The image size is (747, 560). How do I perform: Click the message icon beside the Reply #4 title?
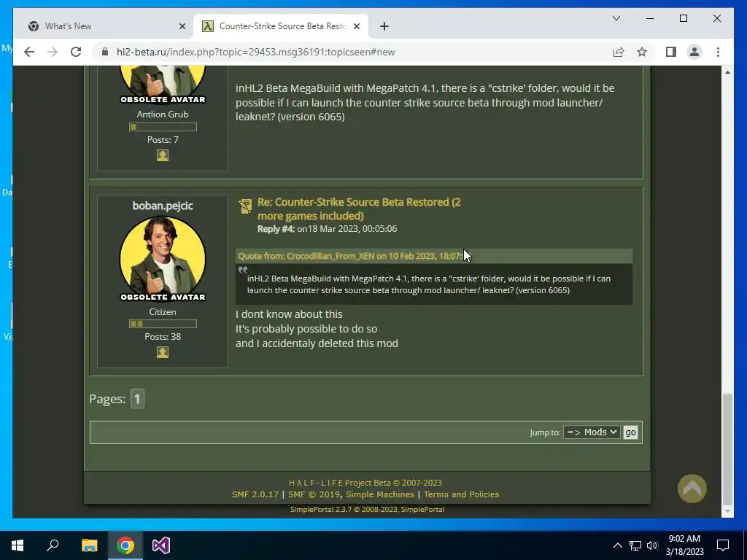point(245,206)
